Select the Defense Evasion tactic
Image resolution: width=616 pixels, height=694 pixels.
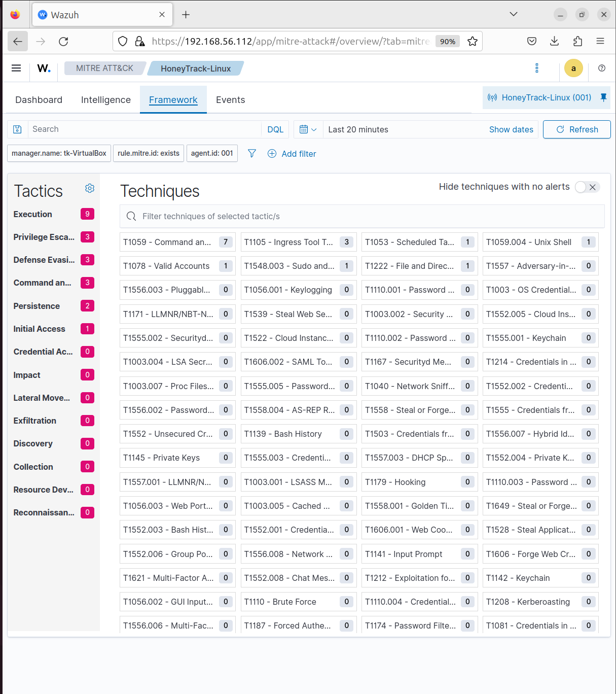(x=54, y=260)
